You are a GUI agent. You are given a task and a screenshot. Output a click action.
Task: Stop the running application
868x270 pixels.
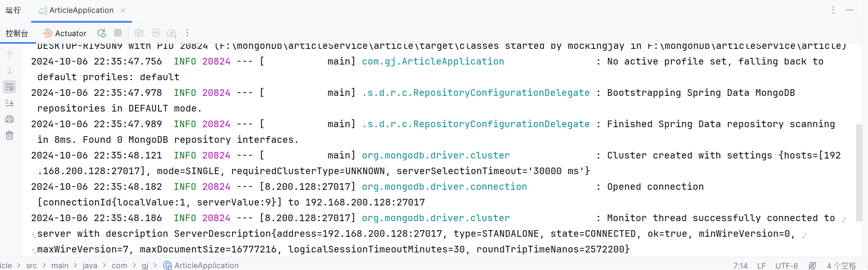118,33
